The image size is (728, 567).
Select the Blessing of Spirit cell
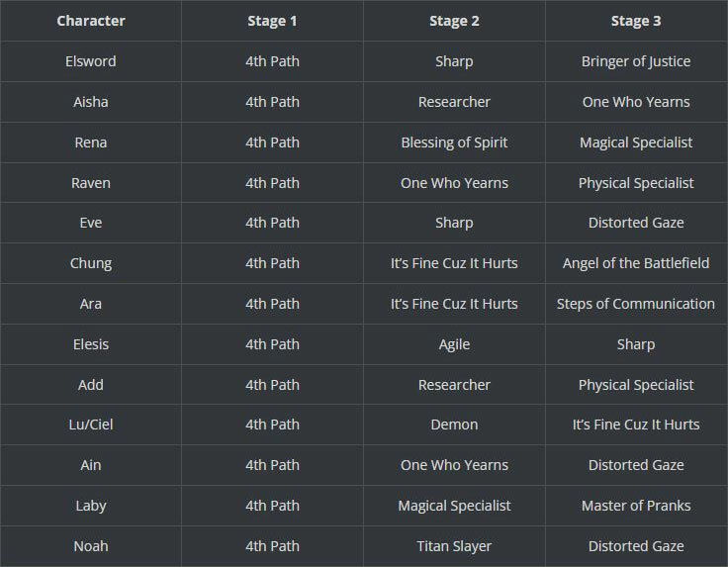454,142
